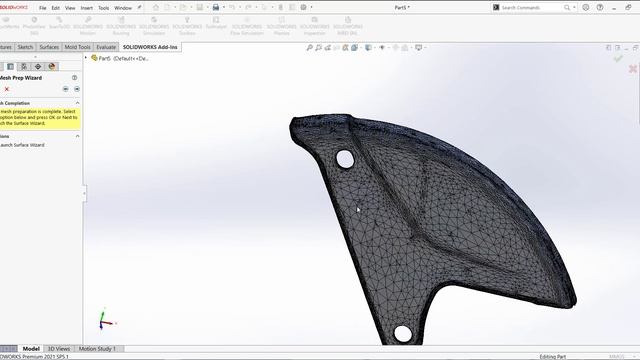
Task: Click the Undo icon
Action: click(232, 7)
